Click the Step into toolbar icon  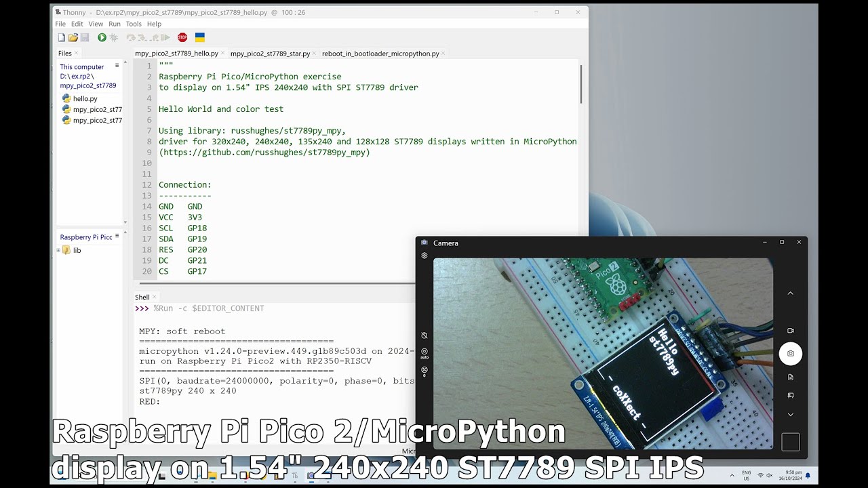coord(142,38)
